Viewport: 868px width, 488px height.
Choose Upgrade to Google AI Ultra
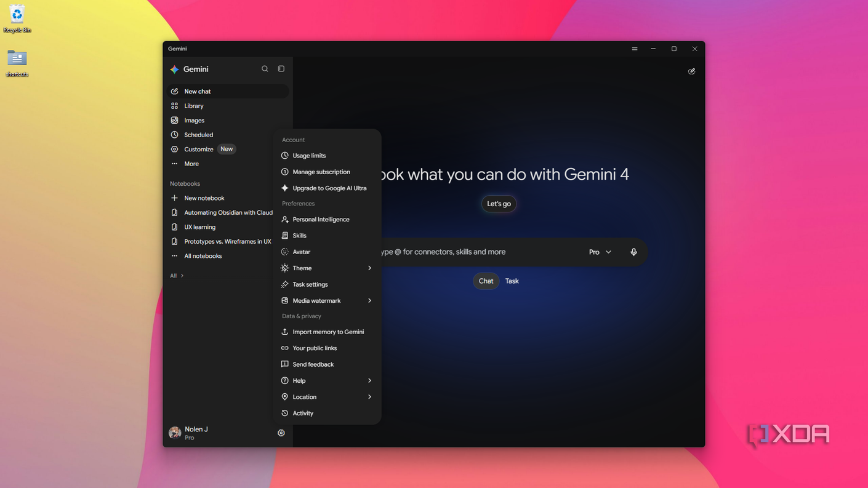coord(328,188)
